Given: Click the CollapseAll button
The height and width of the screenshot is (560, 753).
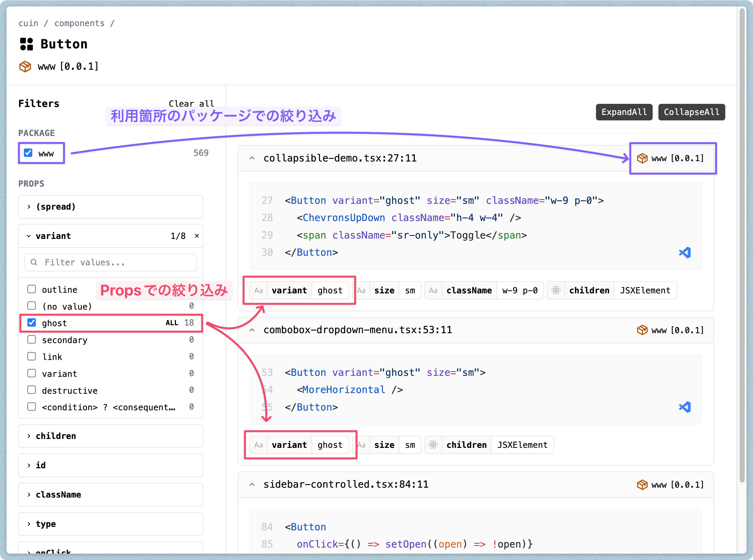Looking at the screenshot, I should click(691, 112).
